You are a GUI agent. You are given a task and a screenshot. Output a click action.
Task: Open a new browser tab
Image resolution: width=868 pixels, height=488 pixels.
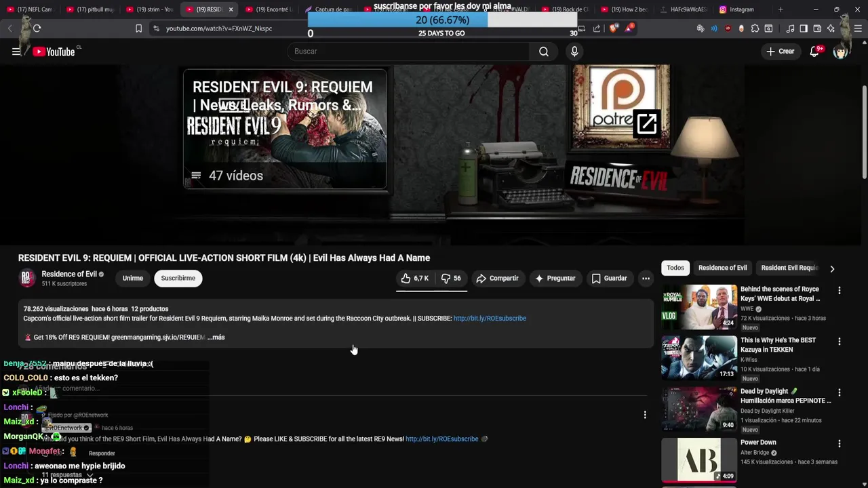click(x=781, y=9)
